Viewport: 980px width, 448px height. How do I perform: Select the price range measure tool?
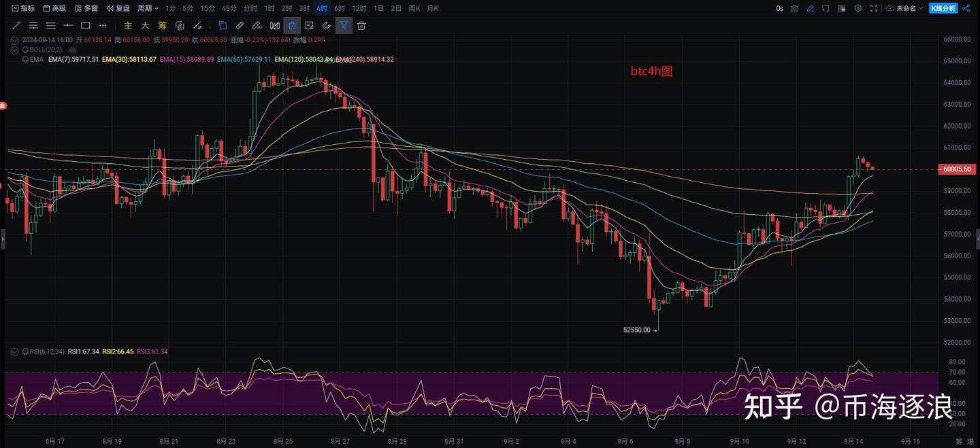[68, 26]
